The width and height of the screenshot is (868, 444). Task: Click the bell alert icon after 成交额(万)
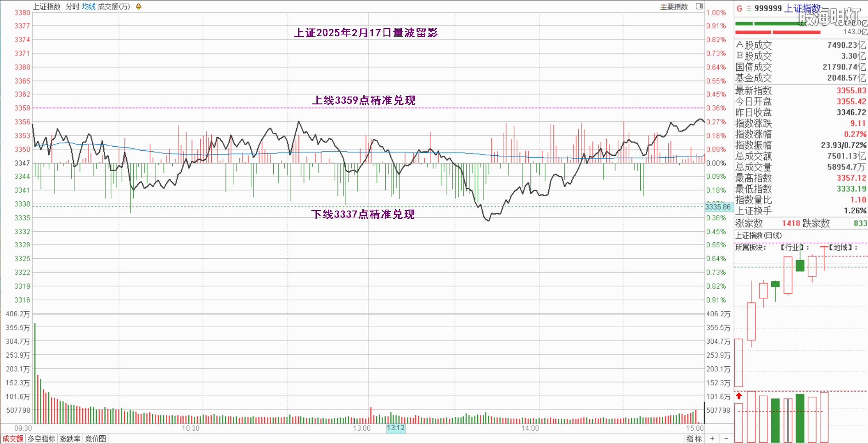point(139,6)
